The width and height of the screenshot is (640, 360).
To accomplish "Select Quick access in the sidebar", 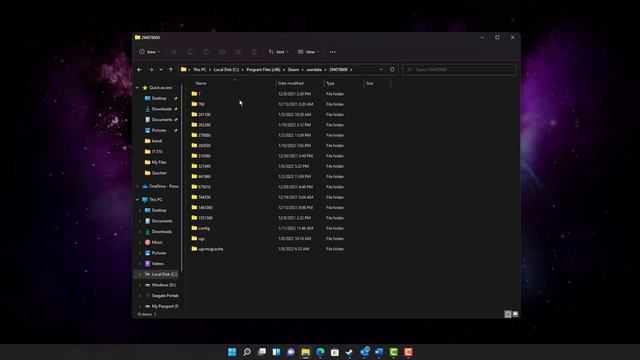I will coord(160,88).
